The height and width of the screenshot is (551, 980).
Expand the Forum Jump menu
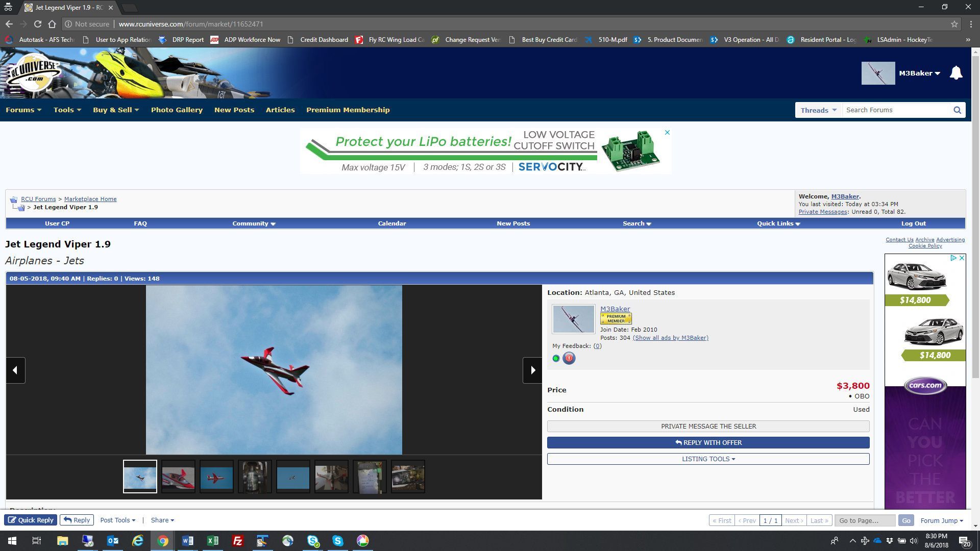(941, 520)
